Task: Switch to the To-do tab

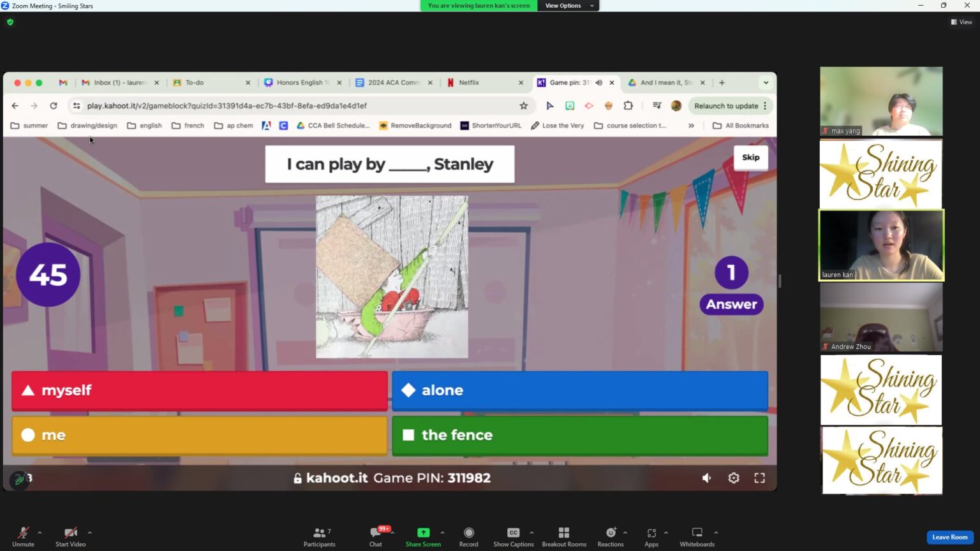Action: [x=211, y=83]
